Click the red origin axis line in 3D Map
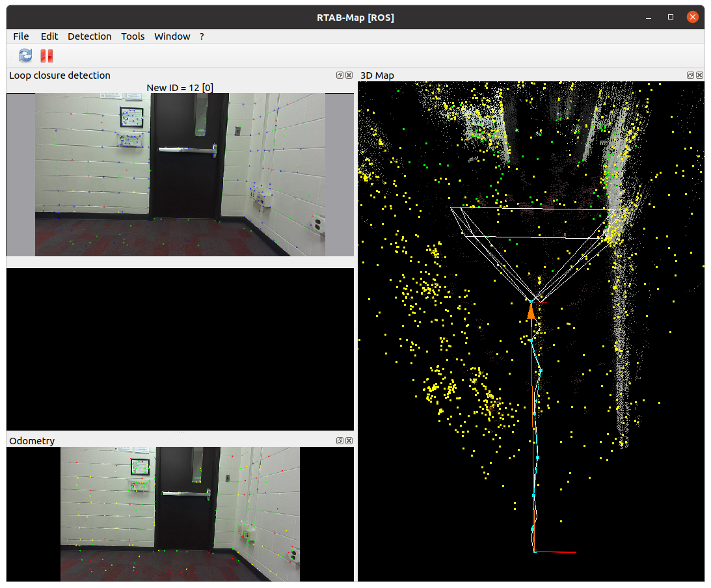711x588 pixels. coord(556,552)
